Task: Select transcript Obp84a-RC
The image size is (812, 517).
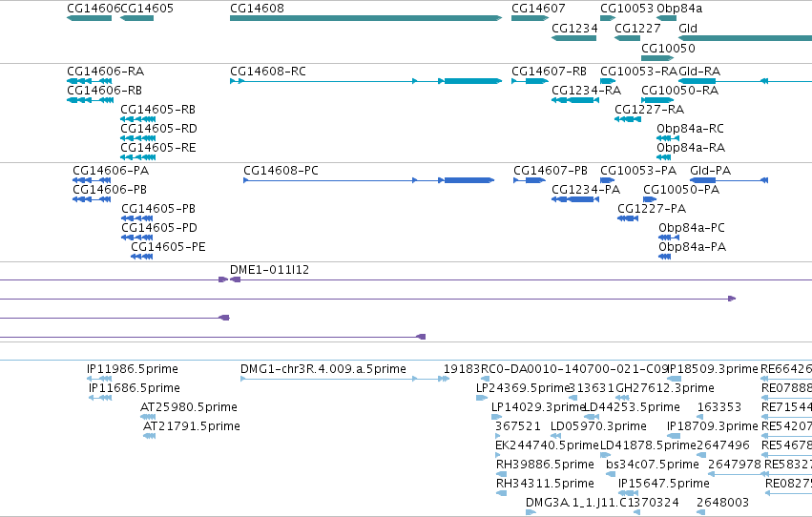Action: [668, 138]
